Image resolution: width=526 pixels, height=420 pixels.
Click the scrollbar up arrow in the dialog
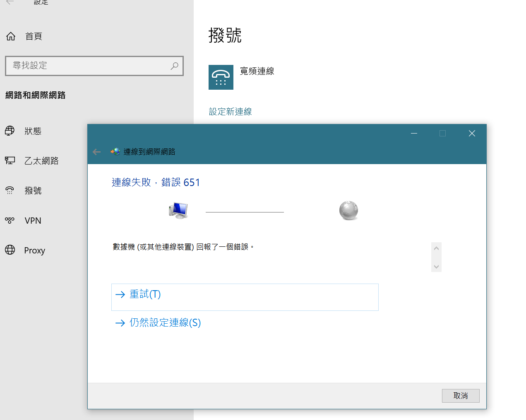[x=436, y=248]
